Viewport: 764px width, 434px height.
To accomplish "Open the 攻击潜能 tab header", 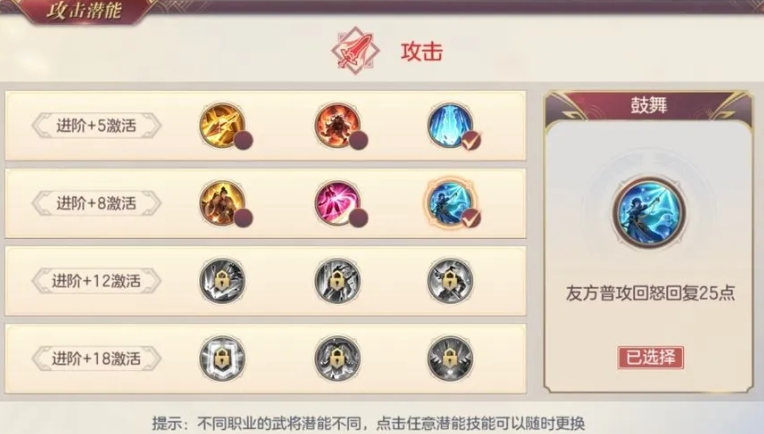I will (84, 11).
